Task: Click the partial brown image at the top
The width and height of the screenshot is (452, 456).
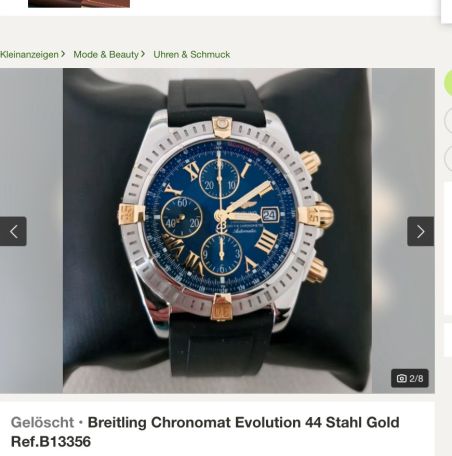Action: [x=79, y=3]
